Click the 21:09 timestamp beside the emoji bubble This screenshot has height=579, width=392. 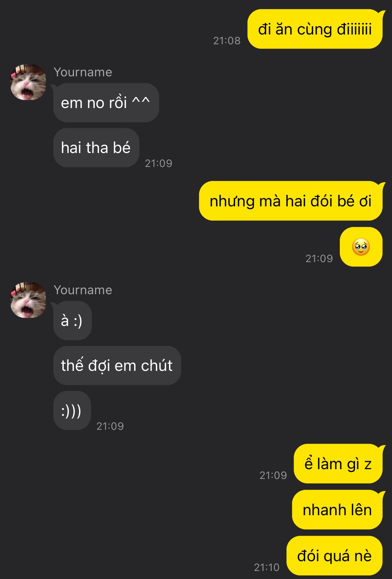click(x=319, y=259)
